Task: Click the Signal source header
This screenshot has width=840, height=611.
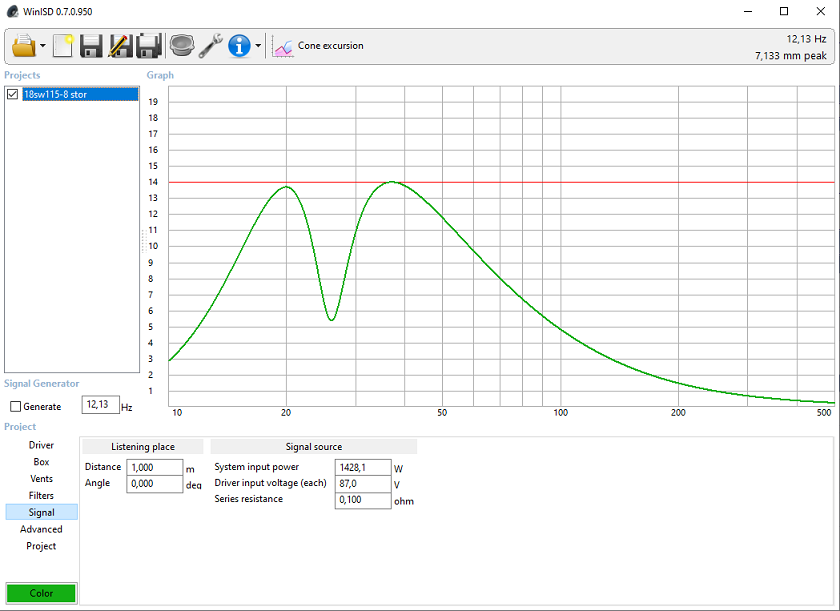Action: [x=313, y=447]
